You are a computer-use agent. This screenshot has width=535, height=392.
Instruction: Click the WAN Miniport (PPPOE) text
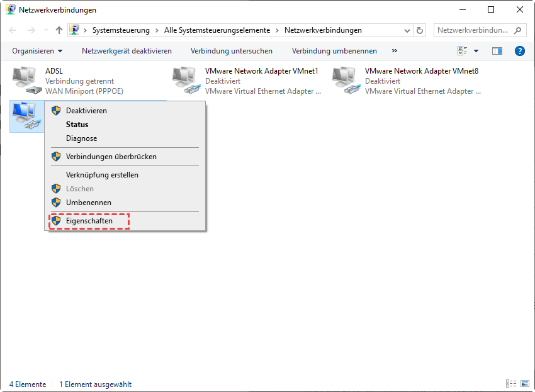coord(84,91)
